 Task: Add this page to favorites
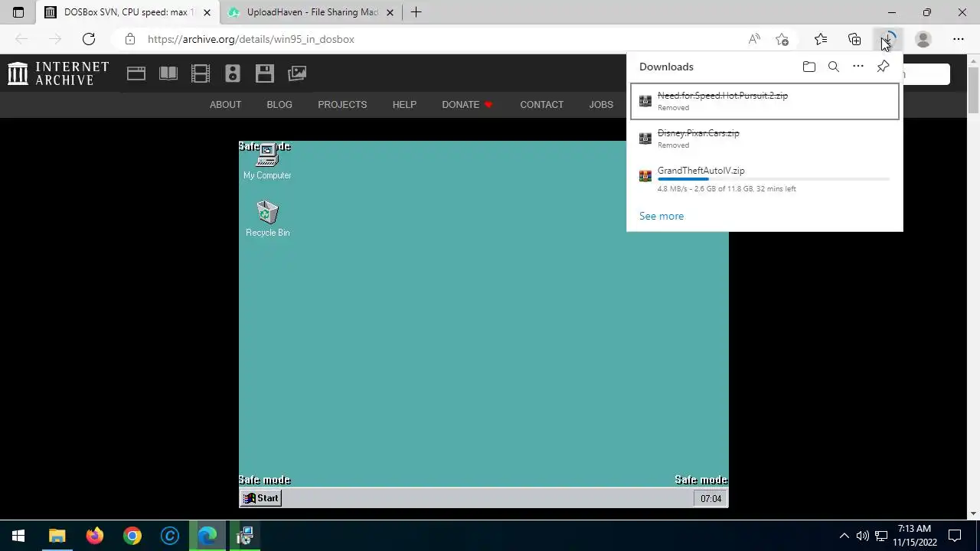point(782,39)
